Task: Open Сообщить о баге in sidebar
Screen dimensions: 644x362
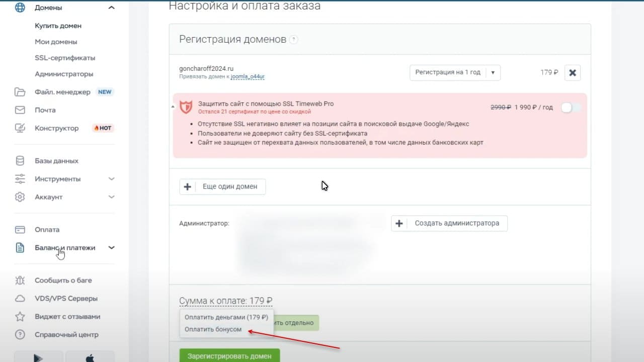Action: click(63, 281)
